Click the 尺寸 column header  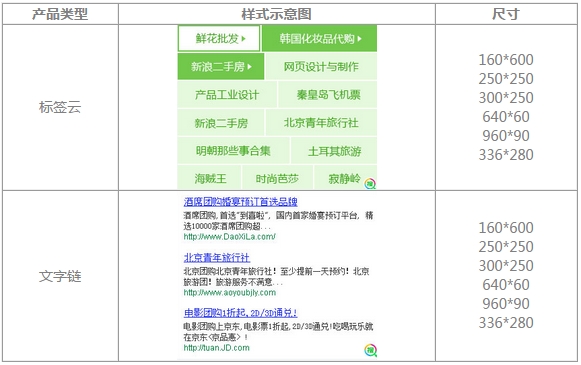(x=506, y=14)
